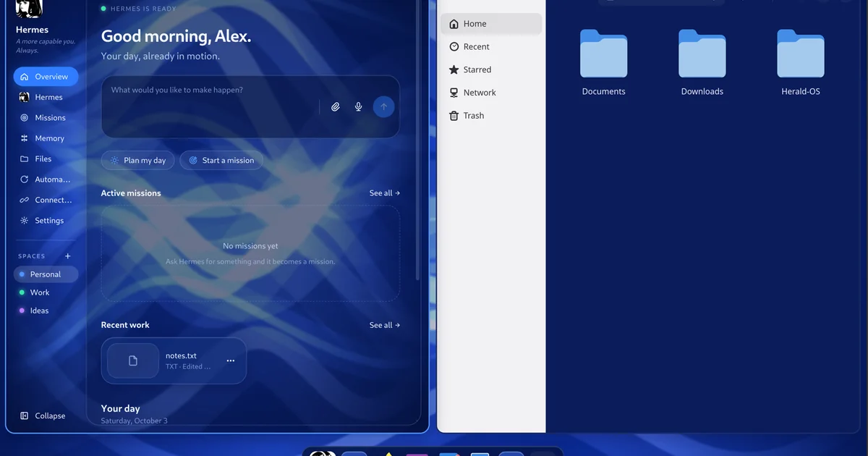Select the Documents folder
The image size is (868, 456).
(604, 63)
